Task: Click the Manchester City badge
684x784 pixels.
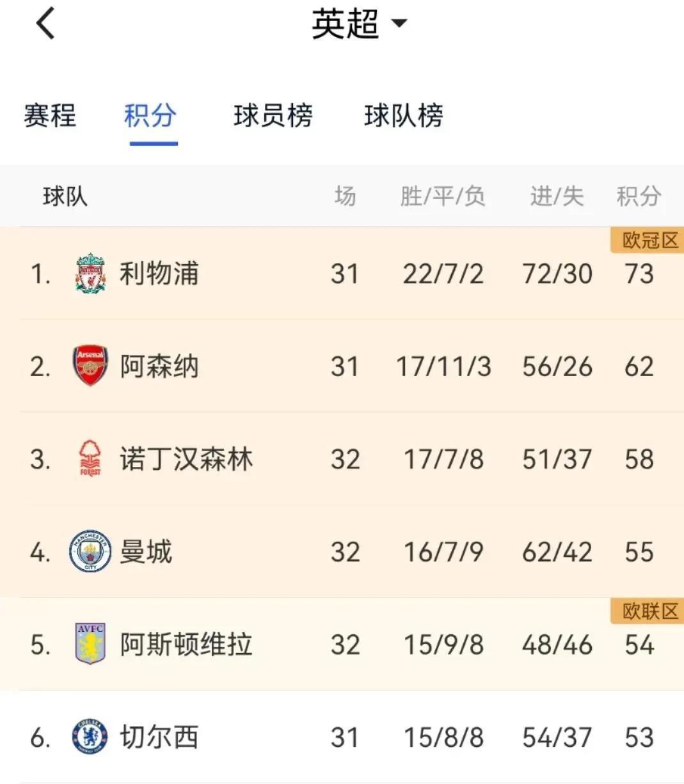Action: pos(90,551)
